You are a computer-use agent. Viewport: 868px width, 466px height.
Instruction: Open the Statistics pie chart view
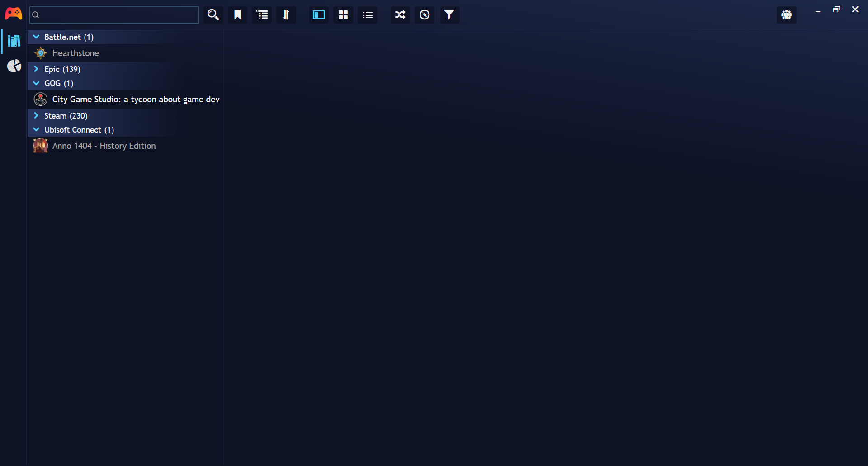point(14,66)
